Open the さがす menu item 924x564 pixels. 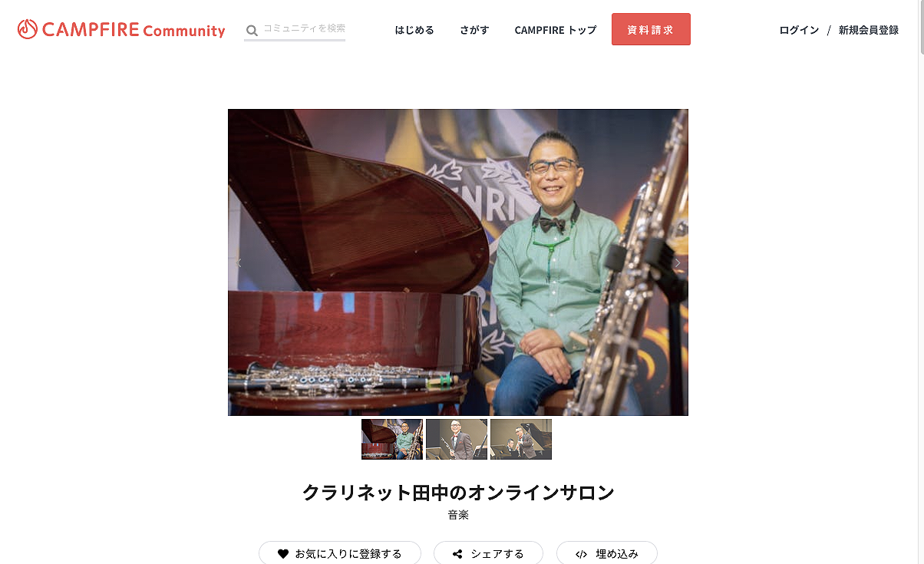click(x=474, y=30)
